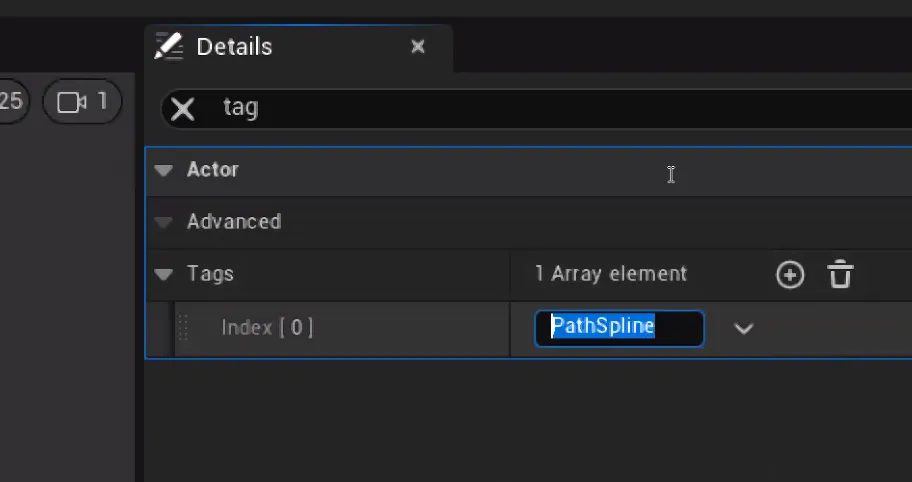Close the Details tab
Viewport: 912px width, 482px height.
418,47
